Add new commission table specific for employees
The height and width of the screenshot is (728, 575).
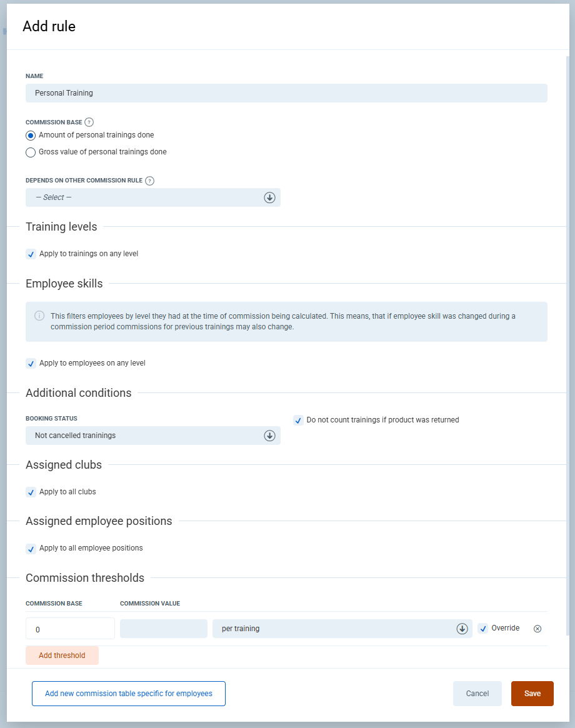[x=129, y=694]
